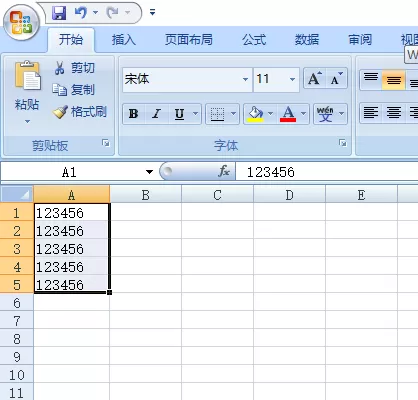Click the selection fill handle
The height and width of the screenshot is (400, 418).
point(110,292)
